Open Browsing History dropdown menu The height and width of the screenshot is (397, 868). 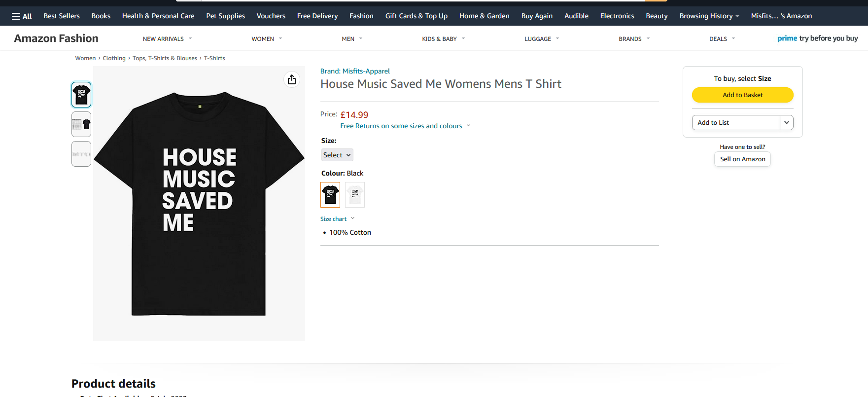coord(709,16)
